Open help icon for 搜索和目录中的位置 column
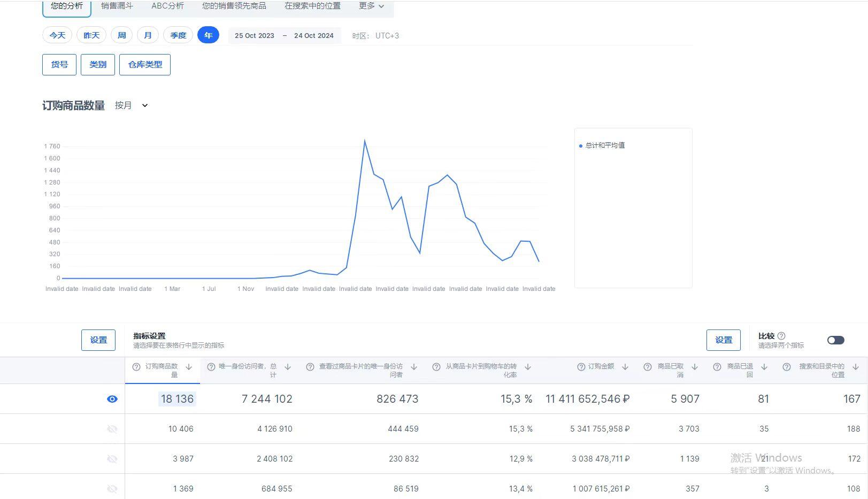 click(x=787, y=367)
